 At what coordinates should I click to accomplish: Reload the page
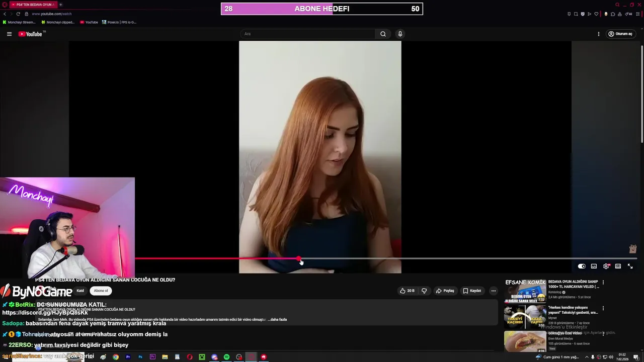tap(18, 14)
